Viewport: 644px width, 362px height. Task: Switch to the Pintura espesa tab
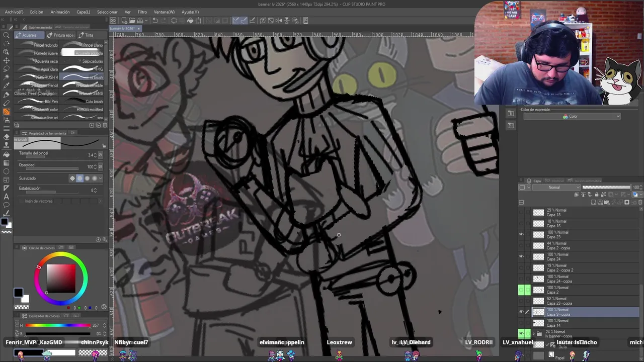point(60,35)
